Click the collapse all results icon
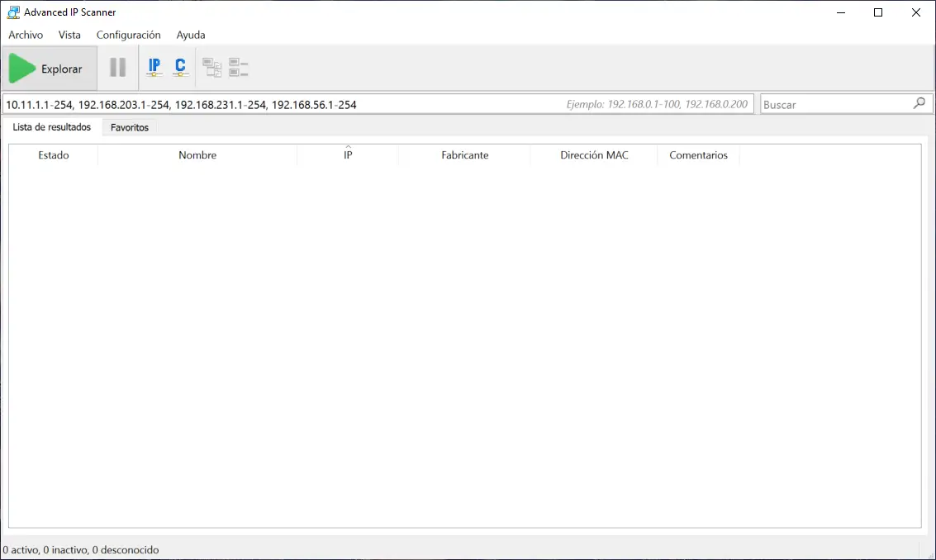The width and height of the screenshot is (936, 560). 237,67
